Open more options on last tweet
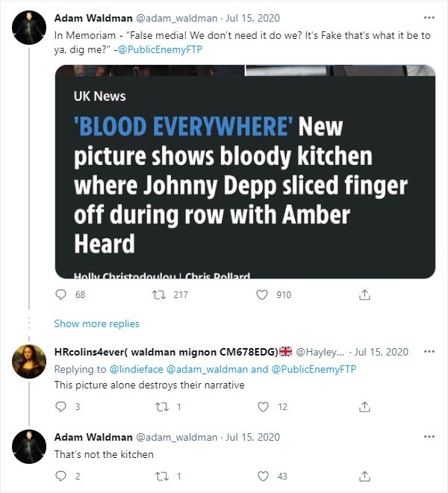448x493 pixels. click(429, 437)
